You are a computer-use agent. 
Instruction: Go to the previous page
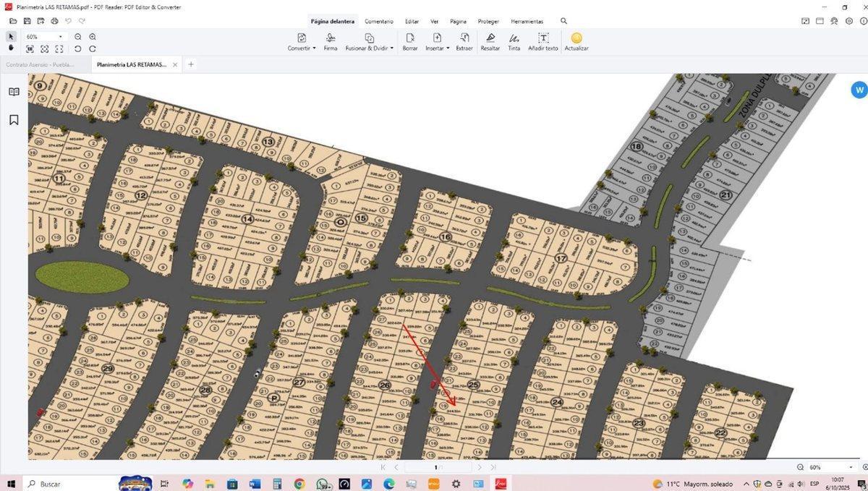pyautogui.click(x=396, y=468)
